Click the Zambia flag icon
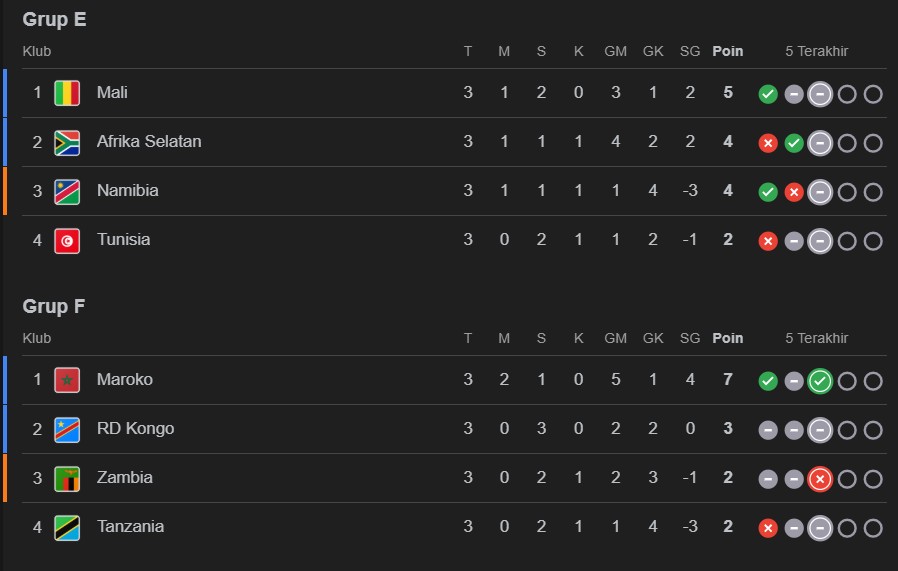898x571 pixels. (67, 478)
